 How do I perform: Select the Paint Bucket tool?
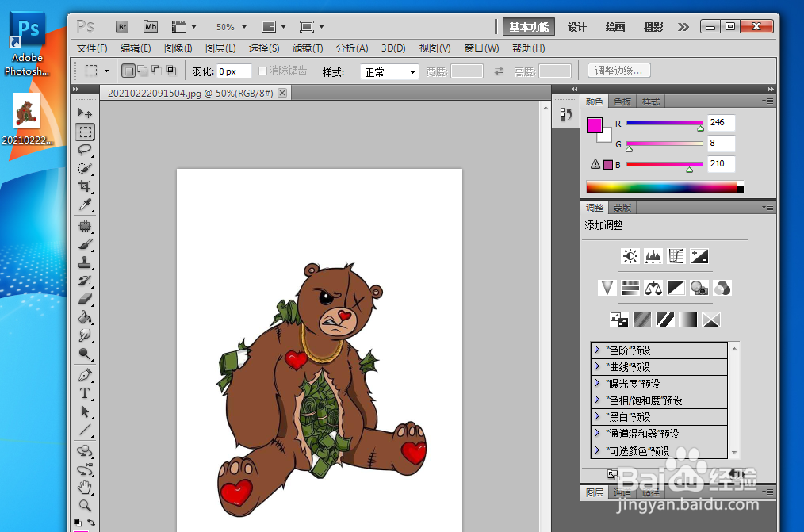click(85, 317)
